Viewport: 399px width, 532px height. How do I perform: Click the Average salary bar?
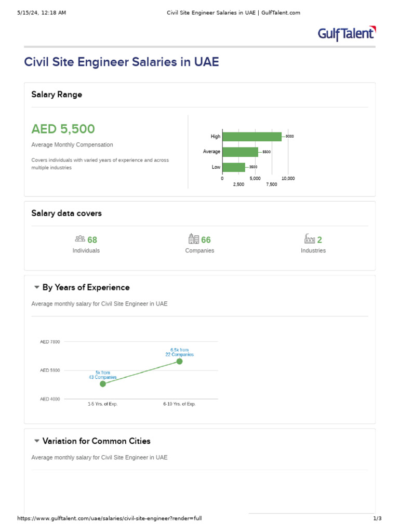[x=240, y=152]
